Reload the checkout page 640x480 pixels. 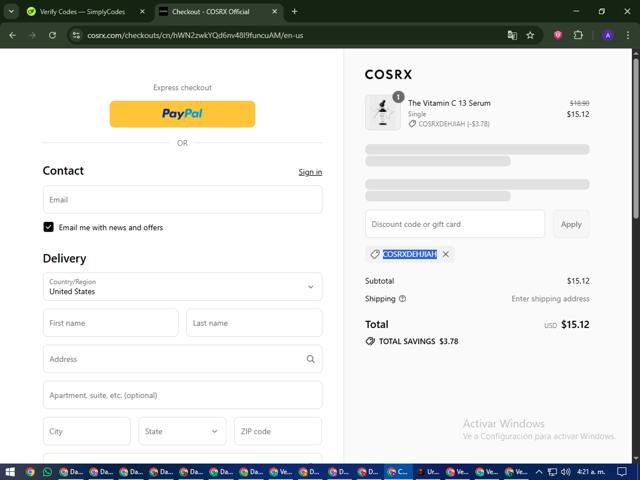52,35
